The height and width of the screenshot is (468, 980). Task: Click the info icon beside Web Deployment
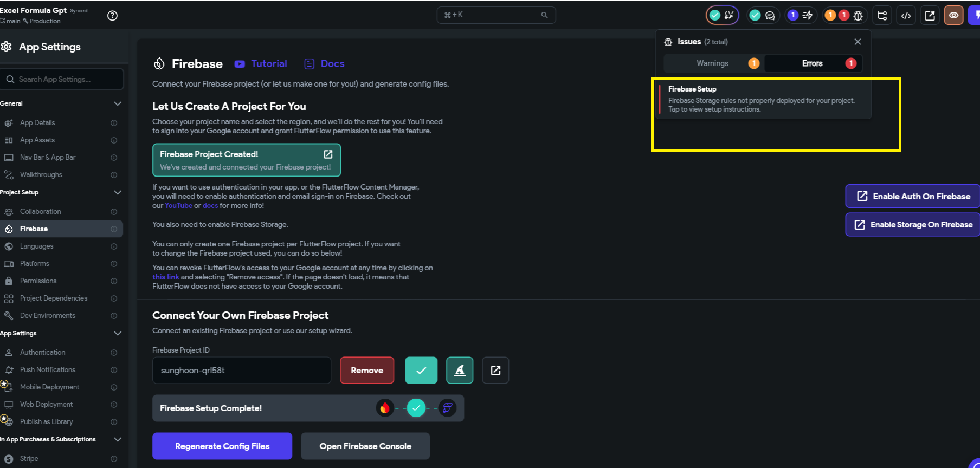point(114,405)
